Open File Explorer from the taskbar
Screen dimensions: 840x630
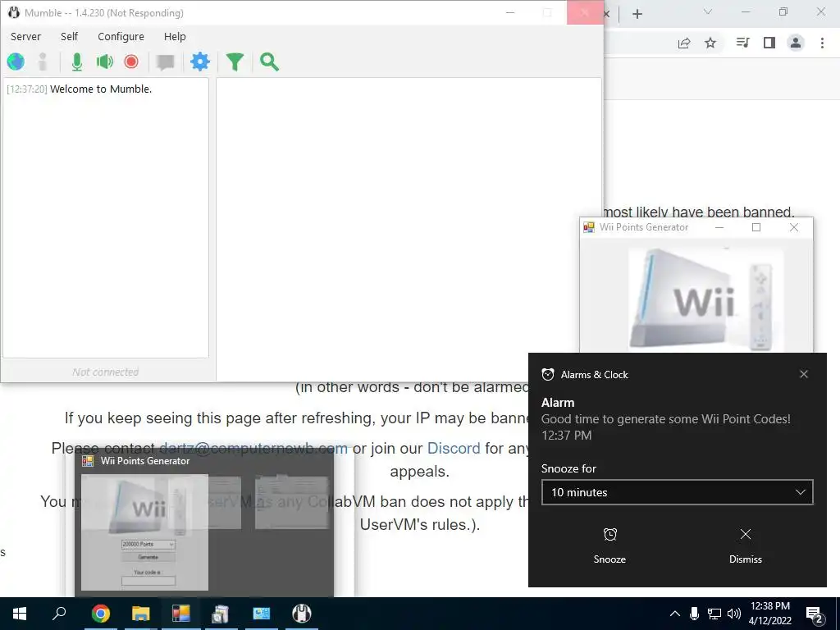(140, 614)
